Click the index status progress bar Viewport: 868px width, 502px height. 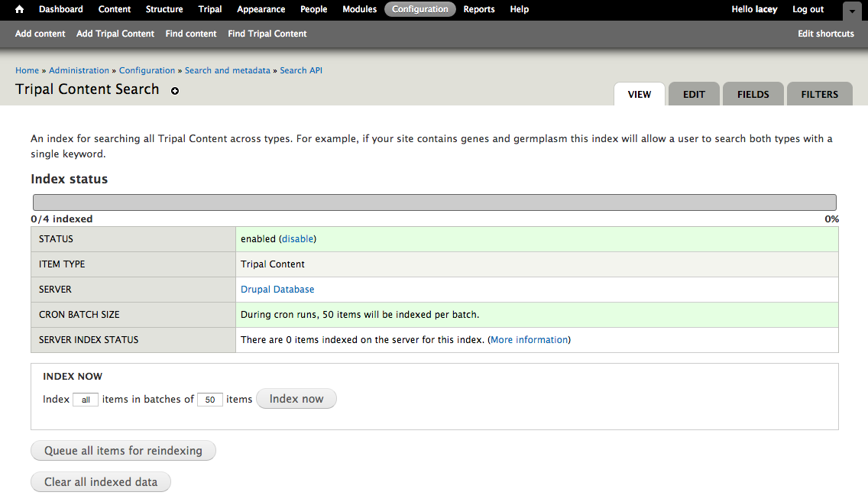[x=434, y=202]
